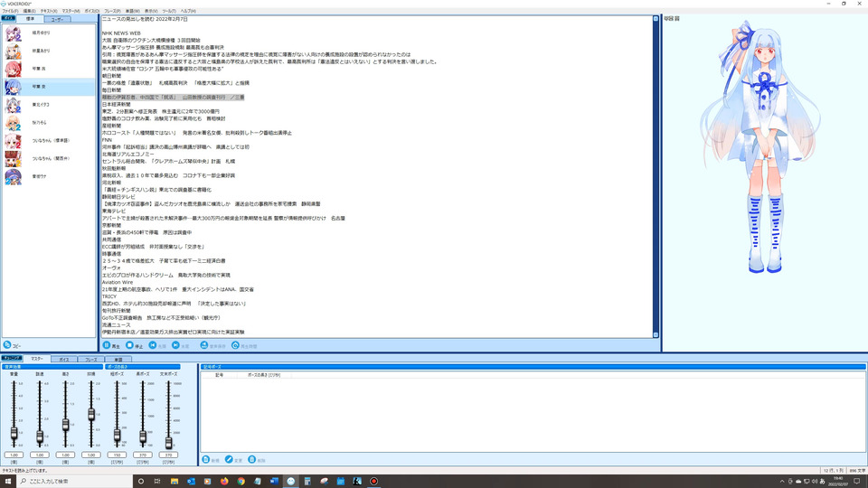This screenshot has width=868, height=488.
Task: Click the 削除 delete pause-symbol icon
Action: (x=252, y=460)
